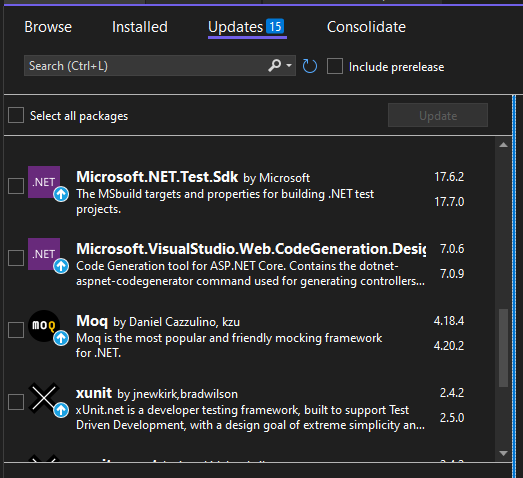The image size is (523, 478).
Task: Click the Update button
Action: tap(438, 115)
